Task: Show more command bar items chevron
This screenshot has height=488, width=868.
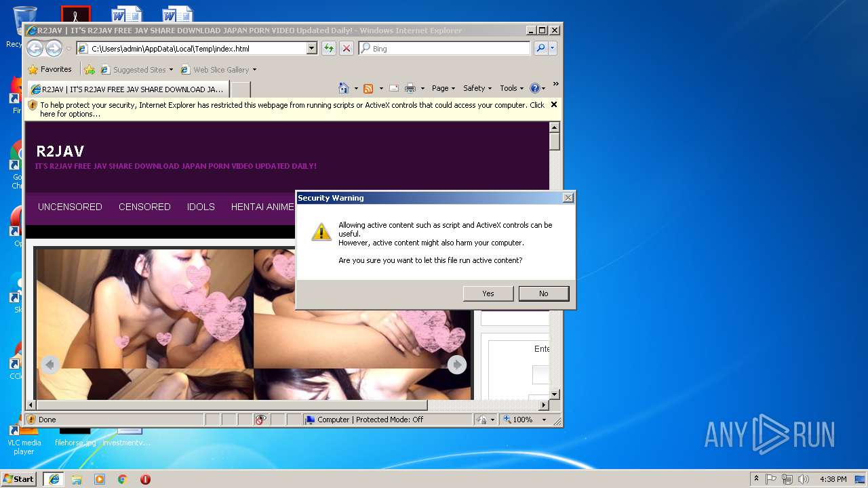Action: pyautogui.click(x=555, y=84)
